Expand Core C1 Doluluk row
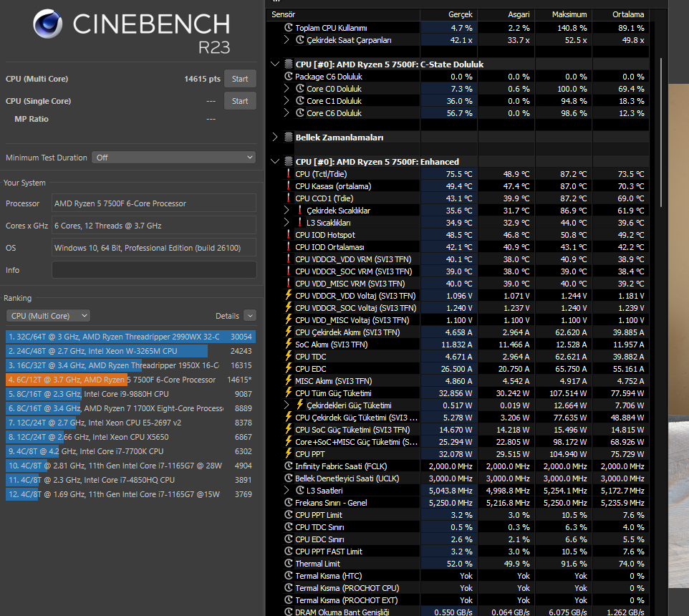Image resolution: width=689 pixels, height=616 pixels. point(286,101)
